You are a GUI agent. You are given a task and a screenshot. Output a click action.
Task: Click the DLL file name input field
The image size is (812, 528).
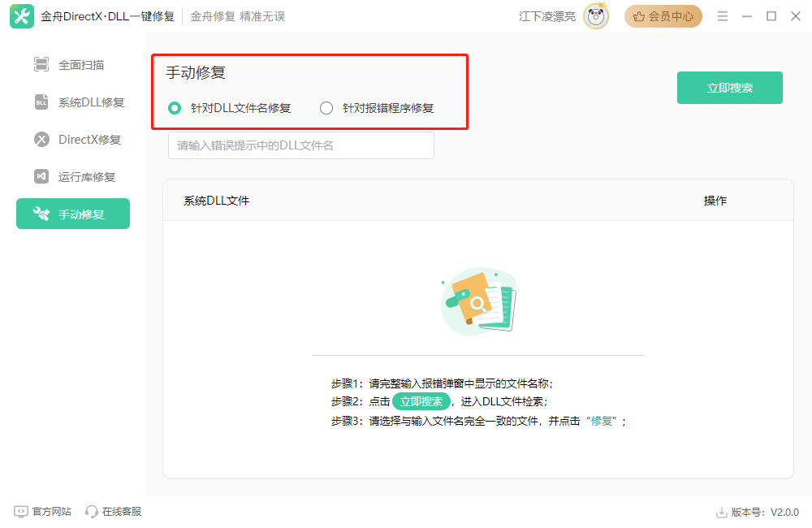pos(300,145)
